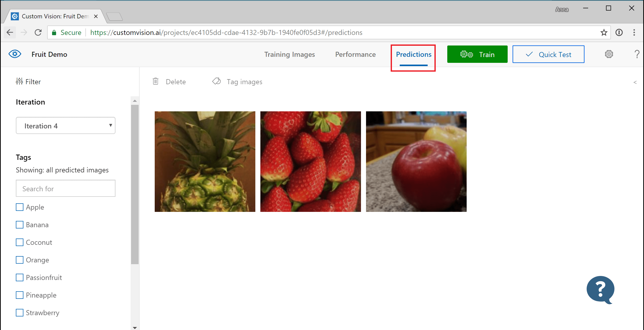Toggle the Apple tag checkbox
This screenshot has width=644, height=330.
click(20, 207)
